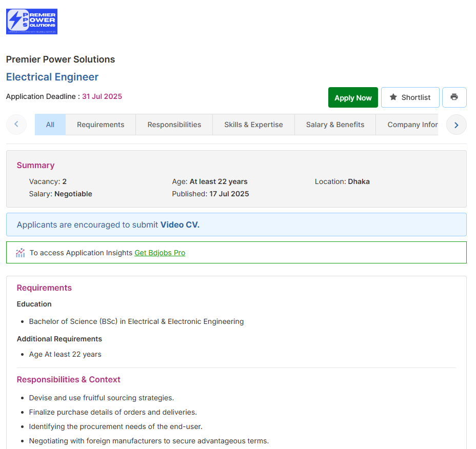Click 'Finalize purchase details of orders' bullet

tap(113, 412)
